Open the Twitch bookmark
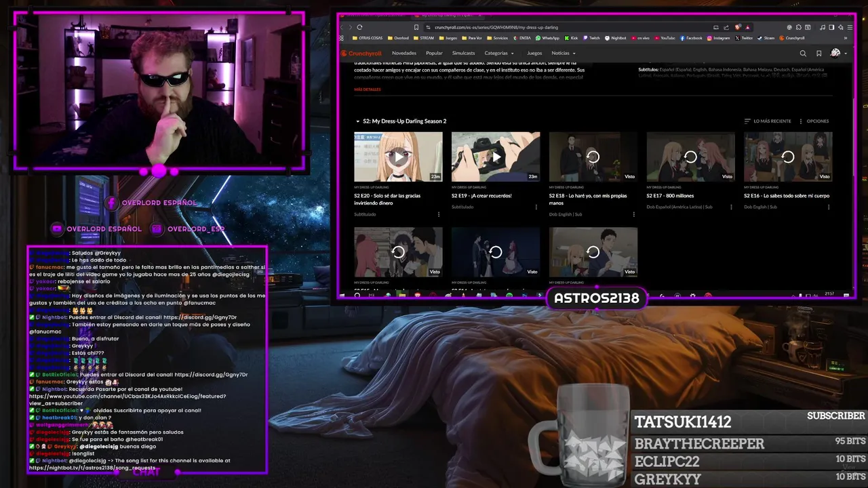The width and height of the screenshot is (868, 488). [591, 38]
